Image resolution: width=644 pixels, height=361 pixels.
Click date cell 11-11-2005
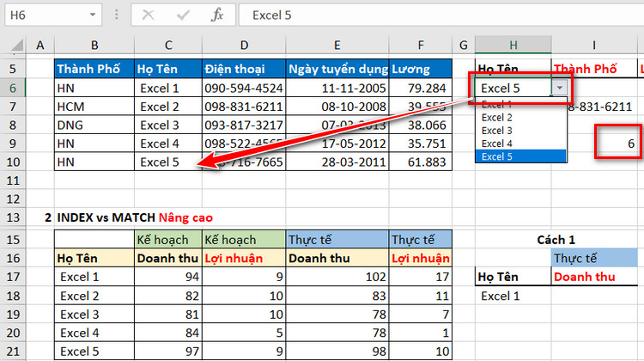pos(337,88)
